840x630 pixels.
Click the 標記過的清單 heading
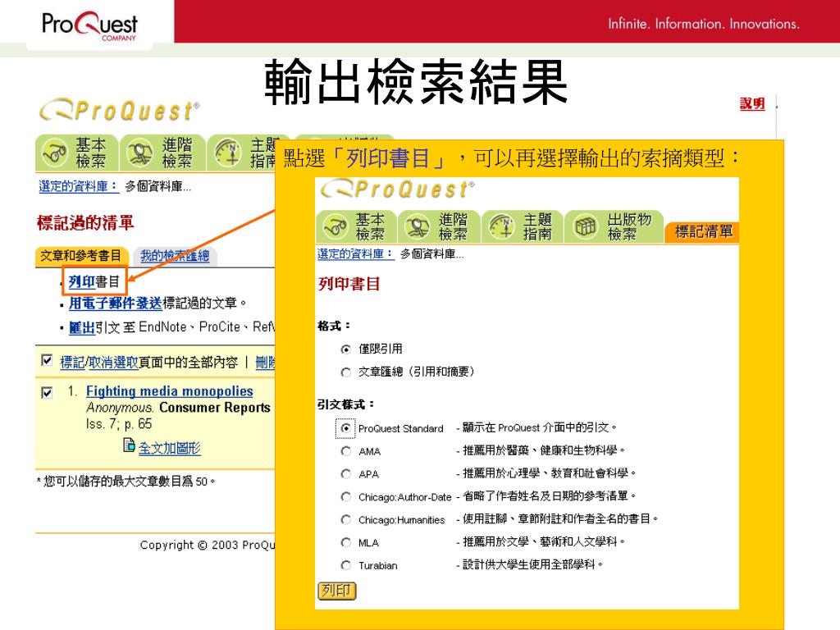pyautogui.click(x=85, y=223)
